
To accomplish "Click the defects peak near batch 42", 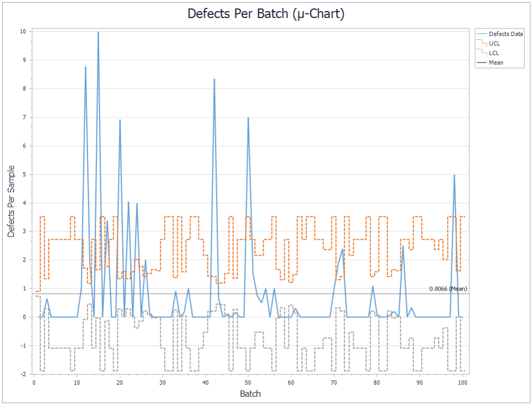I will click(x=215, y=78).
